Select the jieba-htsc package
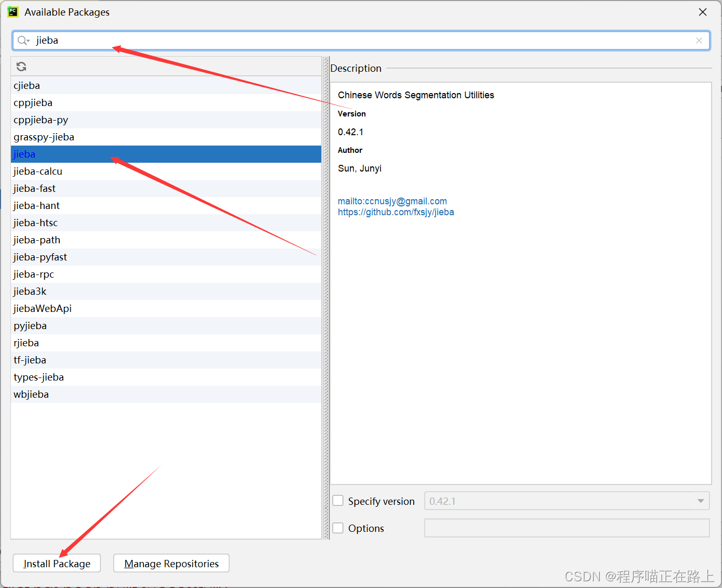The width and height of the screenshot is (722, 588). (x=166, y=223)
